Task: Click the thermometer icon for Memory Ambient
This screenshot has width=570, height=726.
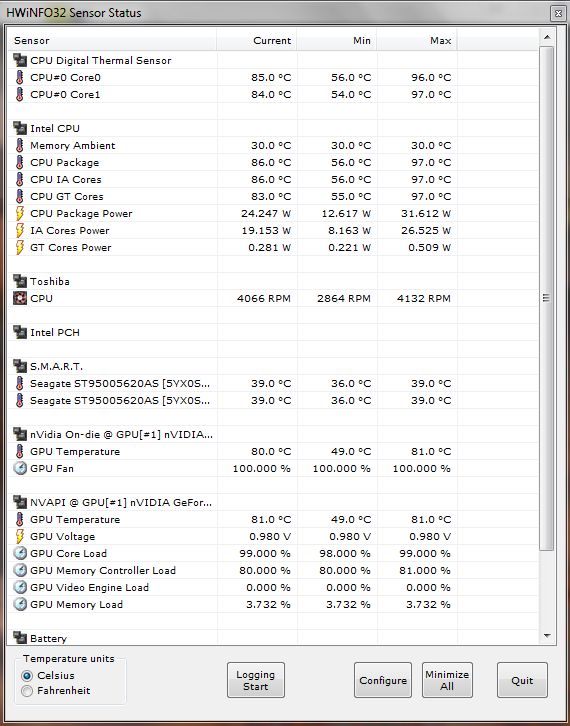Action: [19, 145]
